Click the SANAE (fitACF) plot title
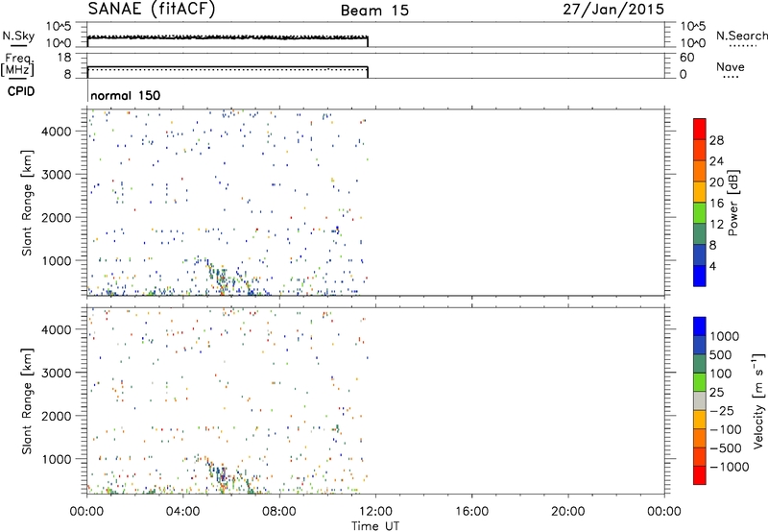This screenshot has width=768, height=532. pyautogui.click(x=152, y=9)
